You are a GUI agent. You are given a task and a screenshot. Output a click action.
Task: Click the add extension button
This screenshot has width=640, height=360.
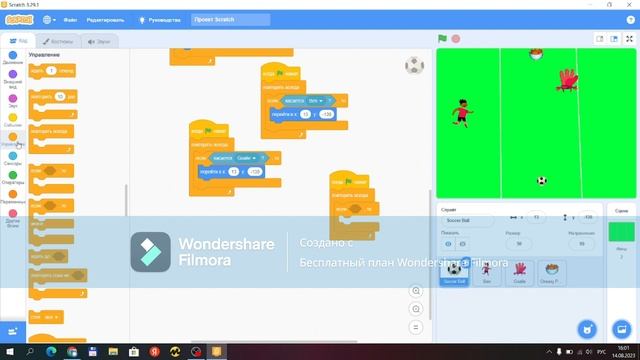pos(13,332)
